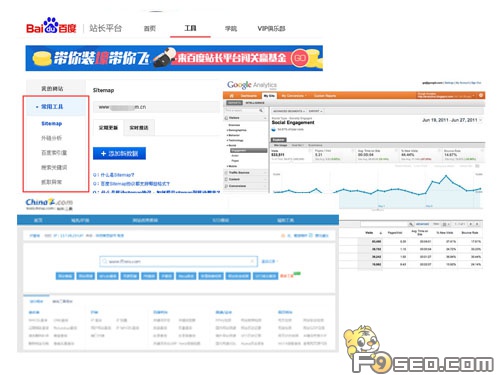Open Dashboards in Analytics orange bar

pyautogui.click(x=249, y=96)
